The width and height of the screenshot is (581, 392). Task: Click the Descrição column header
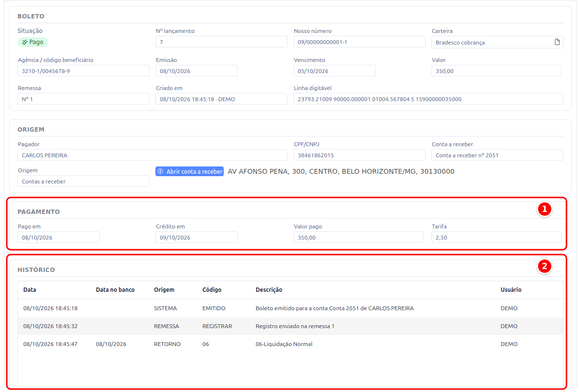coord(269,290)
